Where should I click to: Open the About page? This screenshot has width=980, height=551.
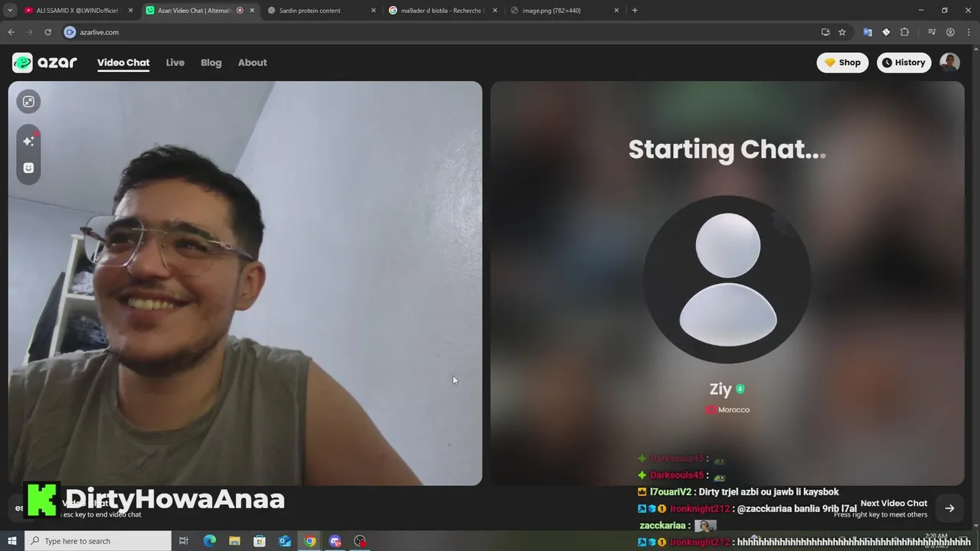click(x=252, y=63)
